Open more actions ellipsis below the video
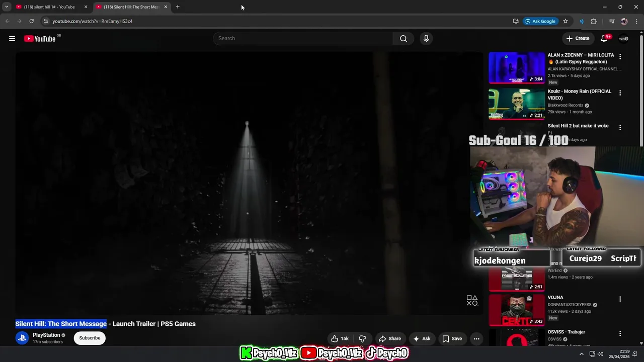The image size is (644, 362). click(476, 339)
